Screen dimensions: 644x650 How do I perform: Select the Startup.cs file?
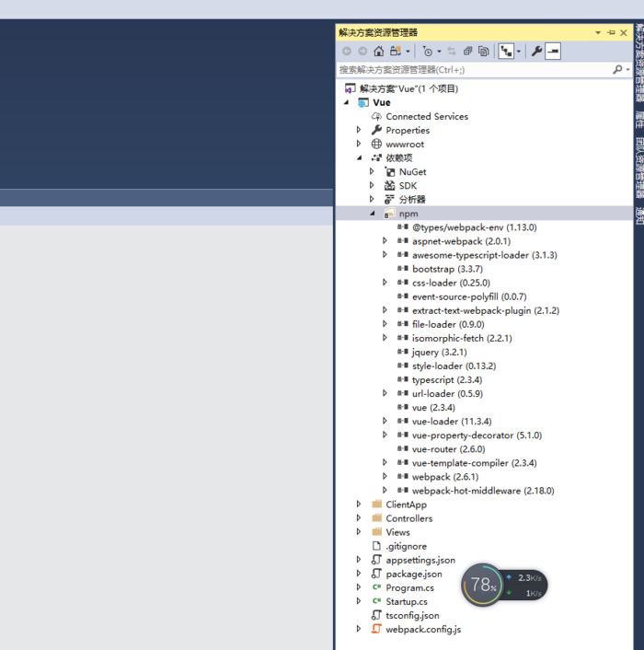pos(407,601)
